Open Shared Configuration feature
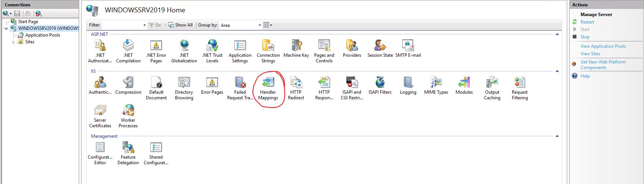Screen dimensions: 644x184 tap(156, 153)
